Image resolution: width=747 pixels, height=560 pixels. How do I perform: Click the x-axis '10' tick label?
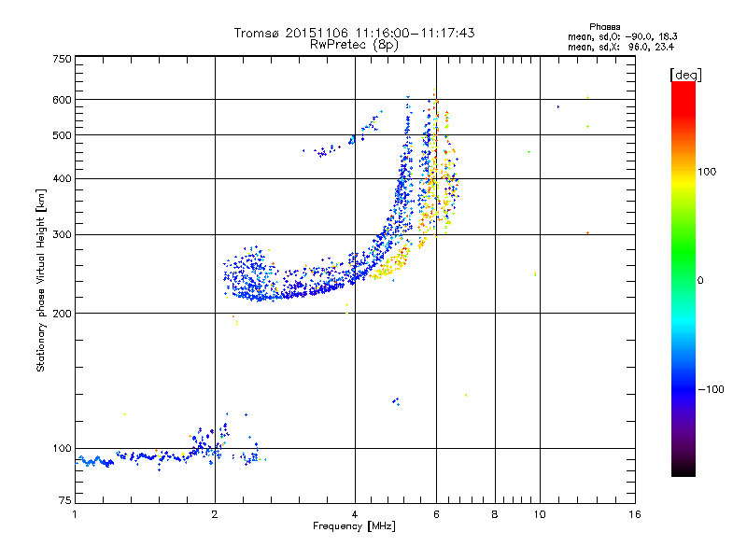540,514
